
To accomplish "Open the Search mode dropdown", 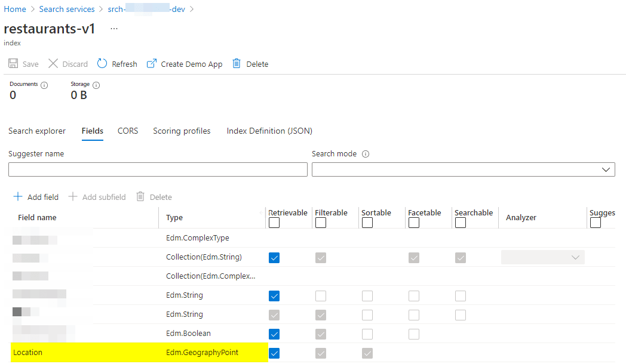I will tap(463, 169).
